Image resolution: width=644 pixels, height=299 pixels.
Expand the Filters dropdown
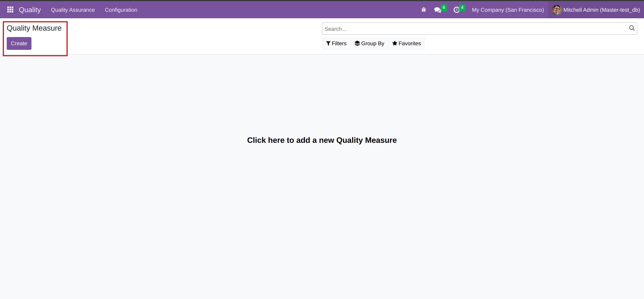(x=336, y=44)
